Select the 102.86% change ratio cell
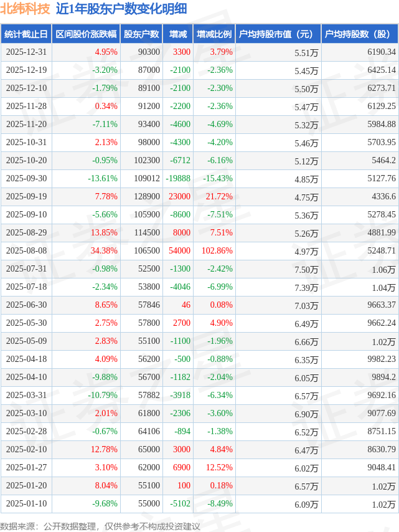 (x=218, y=250)
